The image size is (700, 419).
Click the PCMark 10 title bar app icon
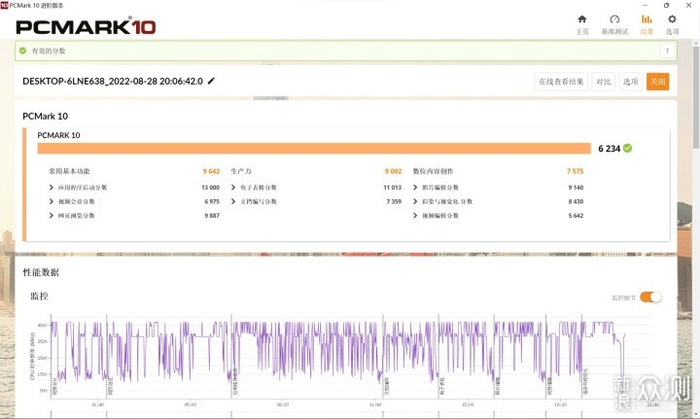[4, 5]
